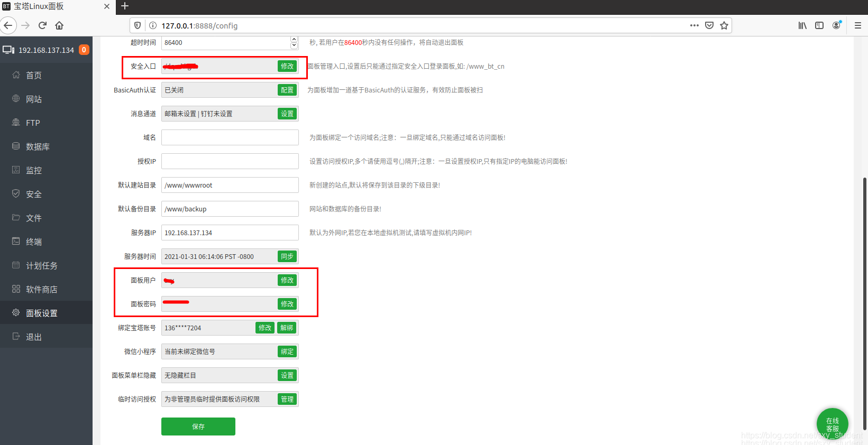Screen dimensions: 868x445
Task: Select 面板设置 in the sidebar
Action: pos(46,313)
